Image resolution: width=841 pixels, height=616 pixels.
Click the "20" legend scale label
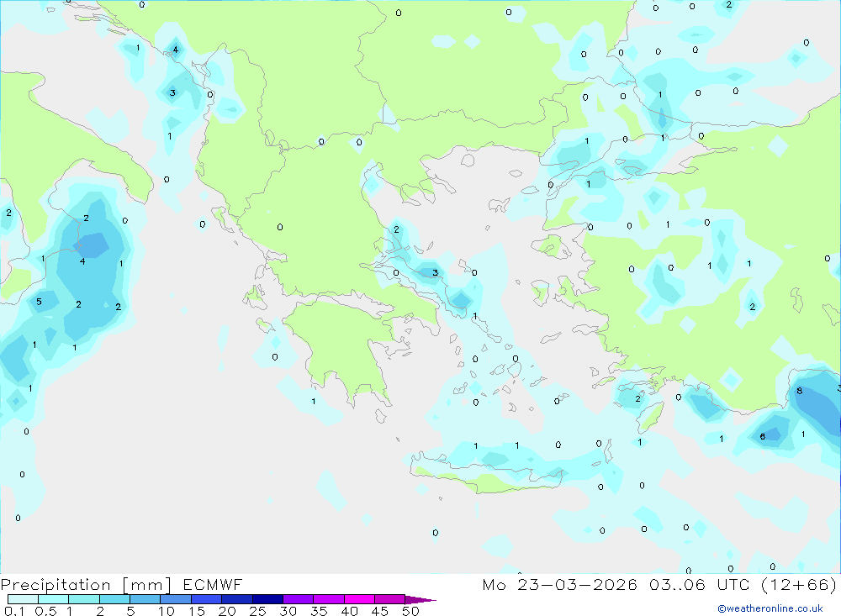(227, 611)
